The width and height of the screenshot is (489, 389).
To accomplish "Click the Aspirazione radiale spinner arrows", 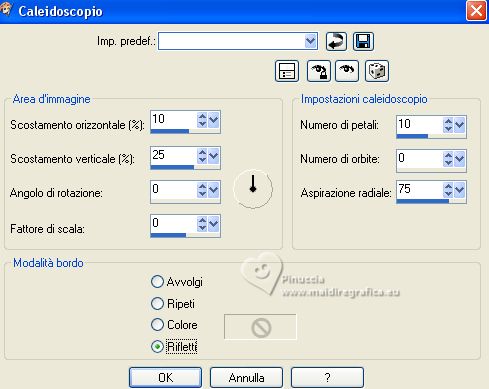I will [x=448, y=190].
